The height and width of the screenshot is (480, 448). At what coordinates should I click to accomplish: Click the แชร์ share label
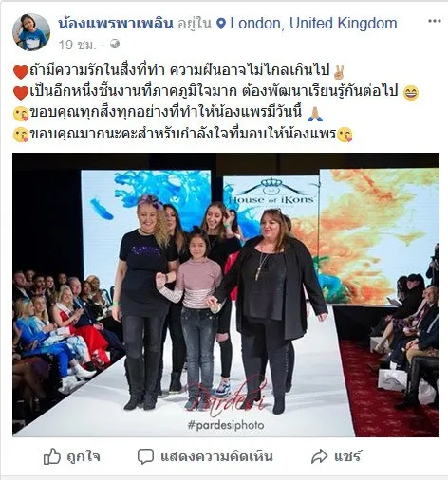click(x=347, y=456)
